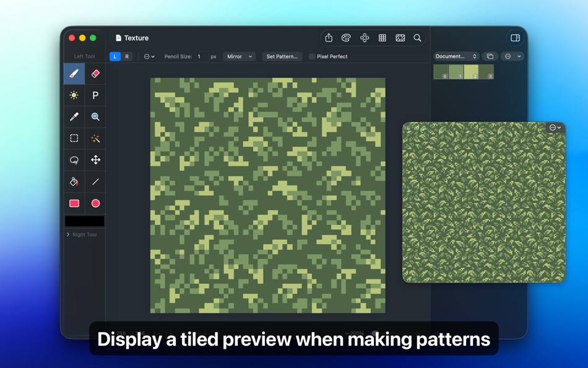Viewport: 588px width, 368px height.
Task: Switch to the Texture document tab
Action: pos(132,37)
